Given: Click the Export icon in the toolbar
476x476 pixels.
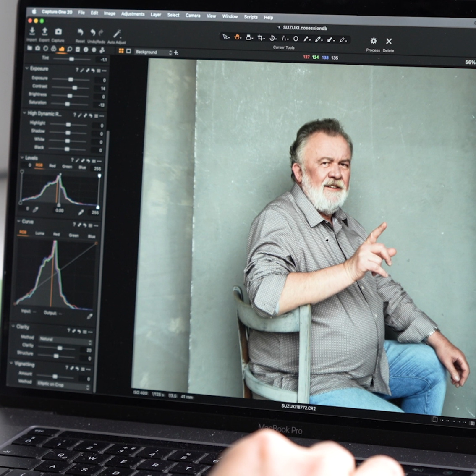Looking at the screenshot, I should [x=44, y=31].
